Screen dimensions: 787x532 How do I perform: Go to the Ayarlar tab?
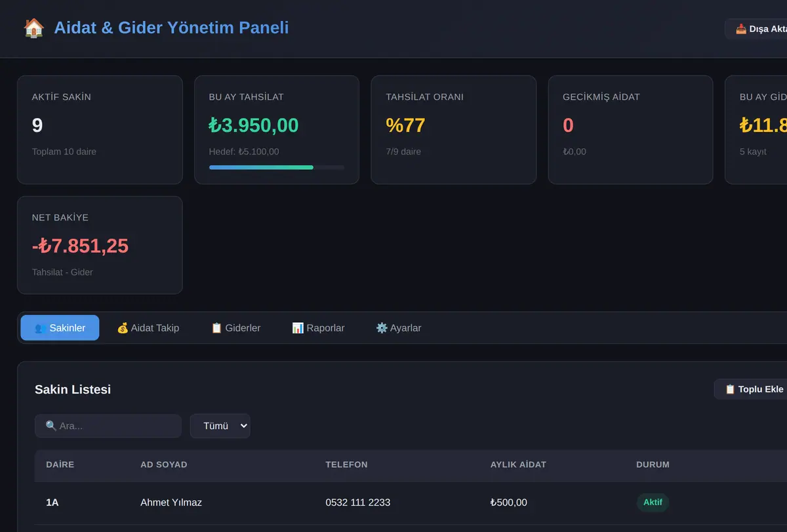point(398,328)
